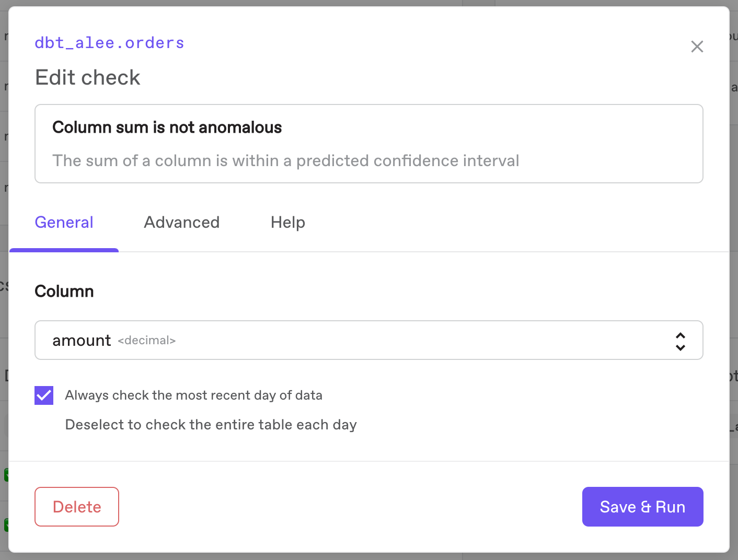Click the monospace dbt_alee.orders breadcrumb icon text
This screenshot has width=738, height=560.
pyautogui.click(x=109, y=42)
